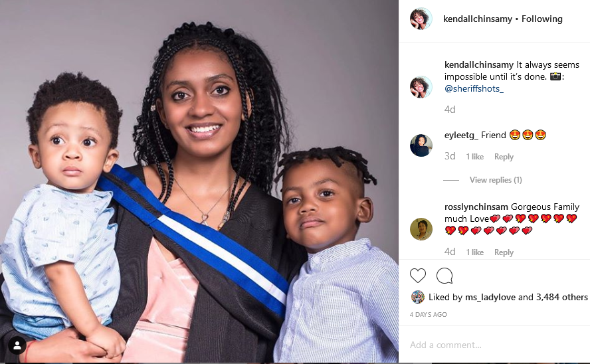The height and width of the screenshot is (364, 590).
Task: Open ms_ladylove liker avatar
Action: click(x=418, y=297)
